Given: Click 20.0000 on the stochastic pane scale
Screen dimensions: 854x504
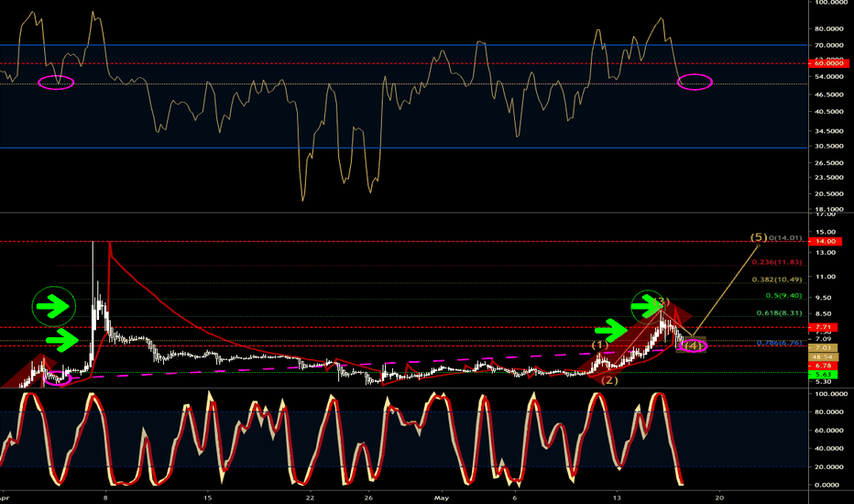Looking at the screenshot, I should tap(830, 466).
